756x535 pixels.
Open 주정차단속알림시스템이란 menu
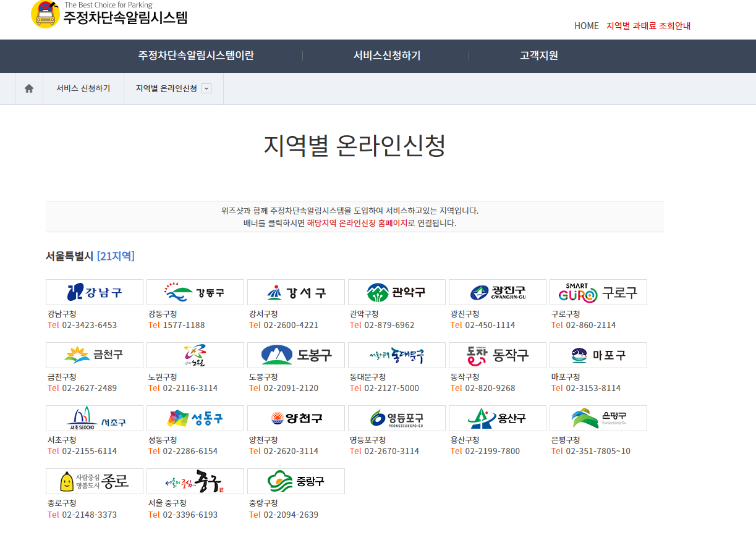click(x=196, y=56)
